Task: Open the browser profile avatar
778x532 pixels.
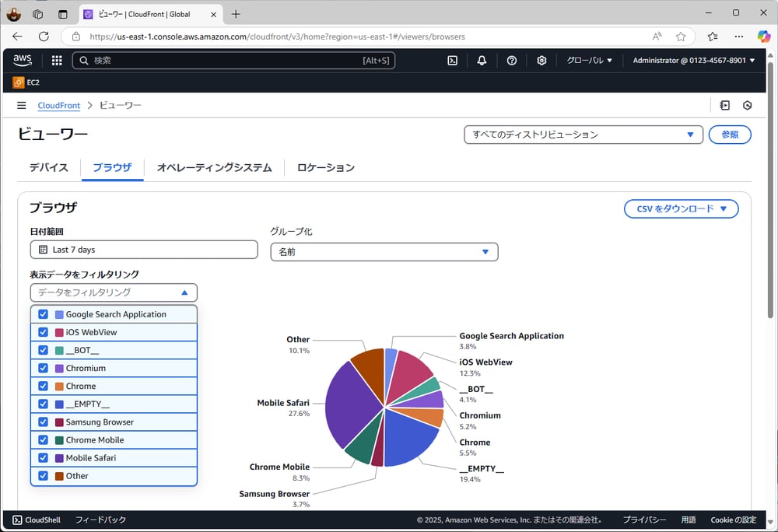Action: (13, 14)
